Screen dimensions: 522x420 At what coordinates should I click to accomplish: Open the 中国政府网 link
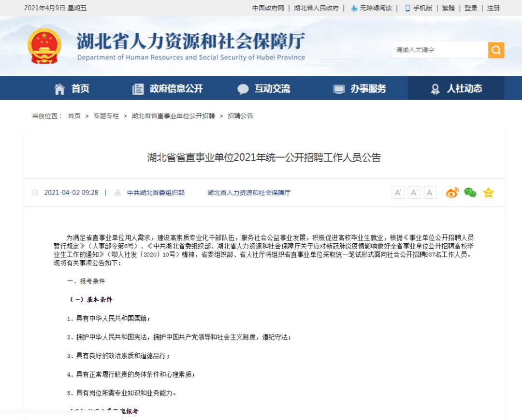[268, 8]
